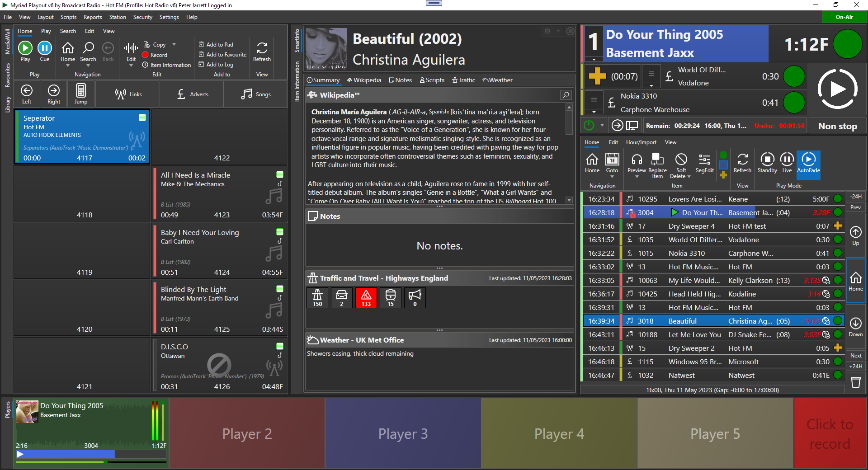
Task: Click the log ribbon Refresh icon
Action: pos(742,159)
